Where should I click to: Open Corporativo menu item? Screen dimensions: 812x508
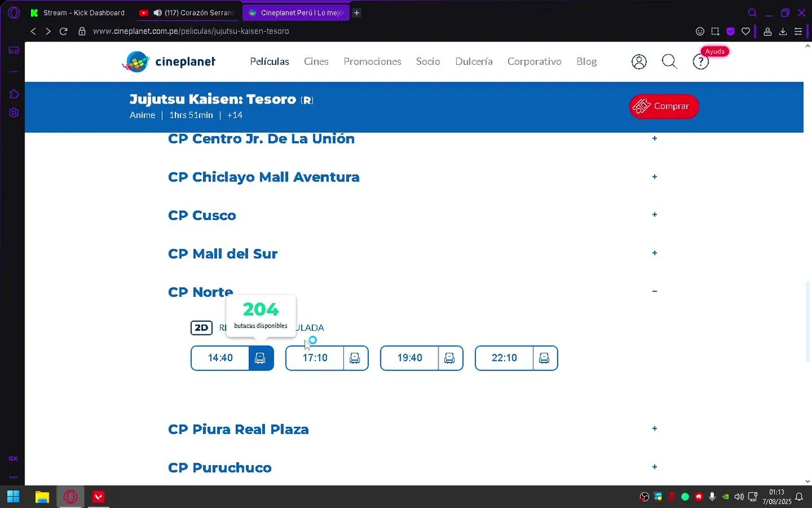(x=534, y=61)
